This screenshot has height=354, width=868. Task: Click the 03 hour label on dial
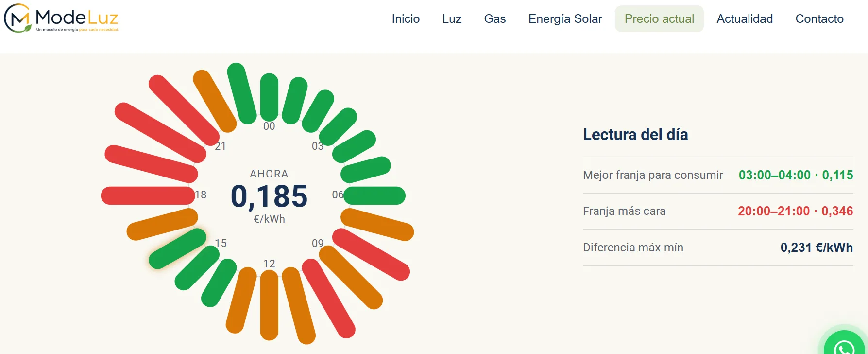318,146
